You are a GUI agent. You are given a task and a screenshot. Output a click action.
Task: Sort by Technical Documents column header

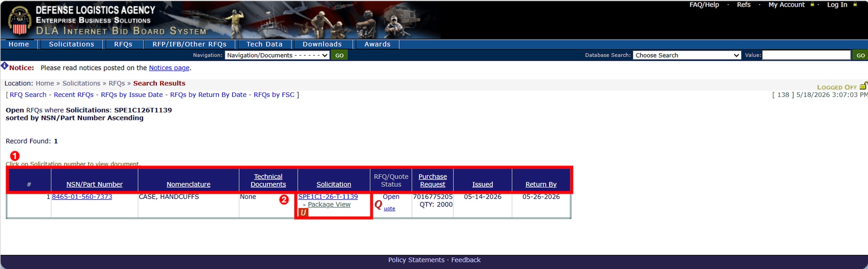click(268, 180)
